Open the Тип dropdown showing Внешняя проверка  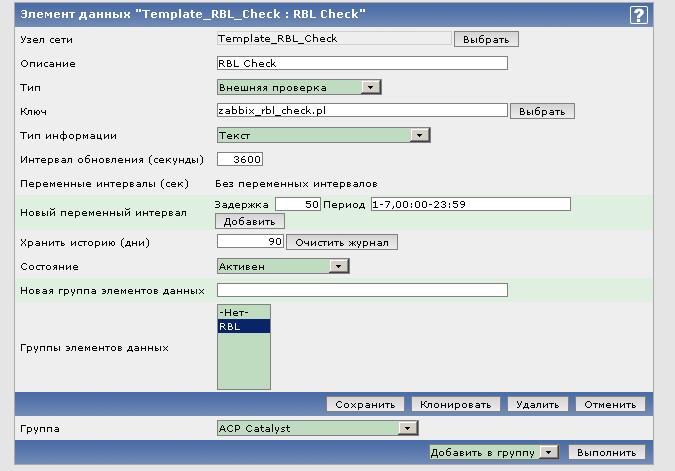pos(299,87)
